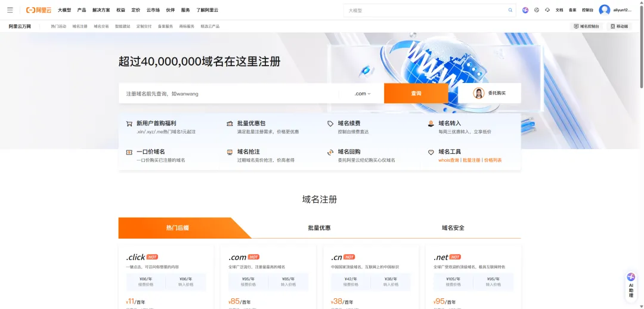644x309 pixels.
Task: Open the 伙伴 top menu
Action: click(171, 10)
